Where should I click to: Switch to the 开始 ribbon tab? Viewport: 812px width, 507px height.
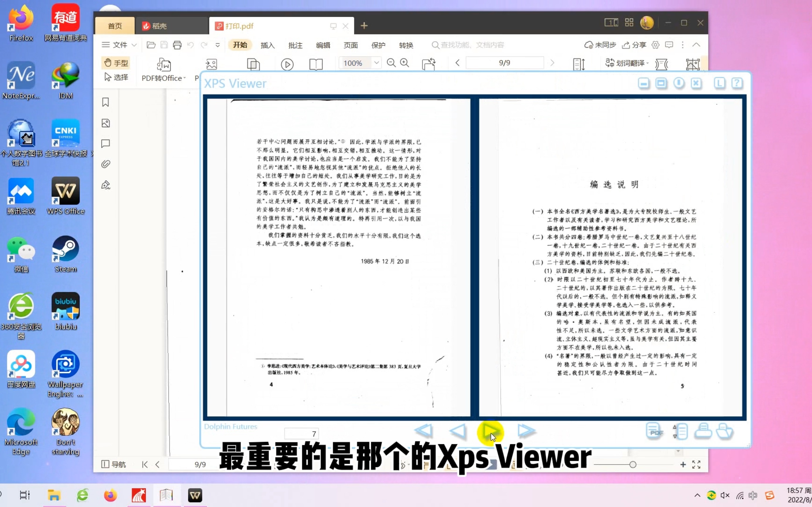pos(240,45)
